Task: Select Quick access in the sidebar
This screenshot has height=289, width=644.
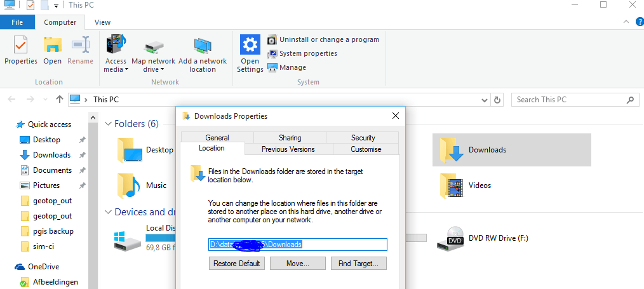Action: [x=43, y=124]
